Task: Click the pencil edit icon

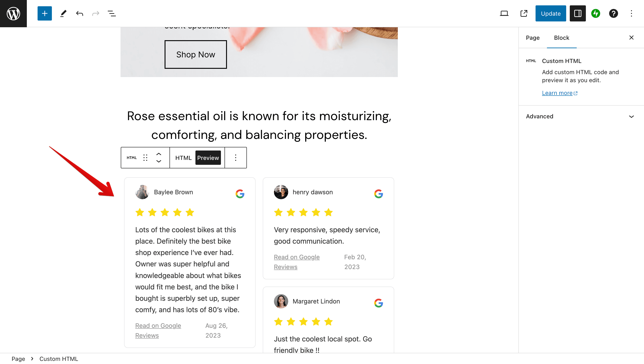Action: (62, 13)
